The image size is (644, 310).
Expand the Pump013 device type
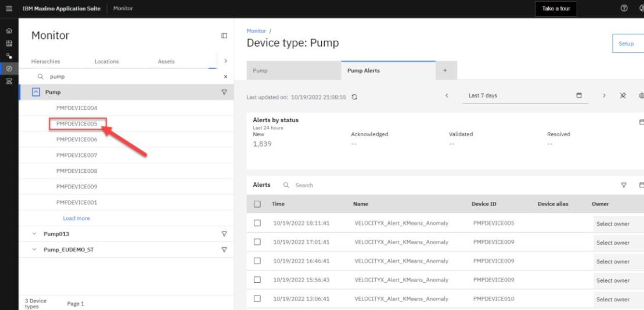pos(34,234)
